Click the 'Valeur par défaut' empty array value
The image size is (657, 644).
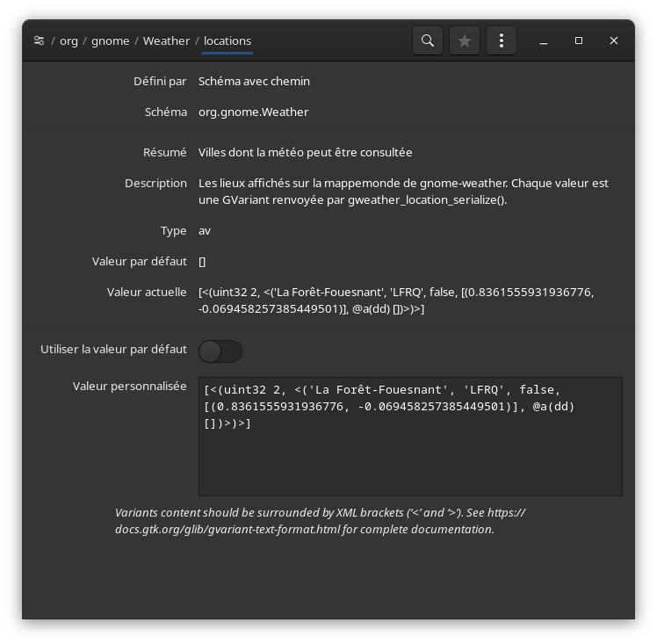tap(202, 262)
